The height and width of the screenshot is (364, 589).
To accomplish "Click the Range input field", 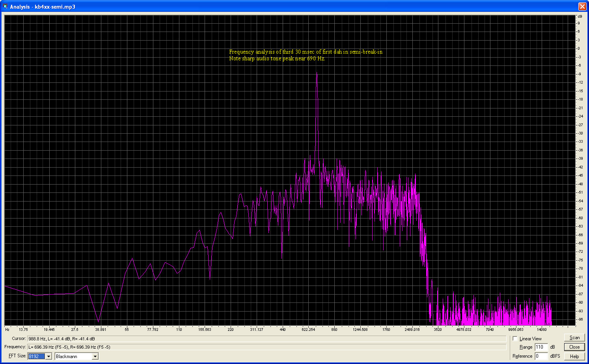I will [x=541, y=347].
